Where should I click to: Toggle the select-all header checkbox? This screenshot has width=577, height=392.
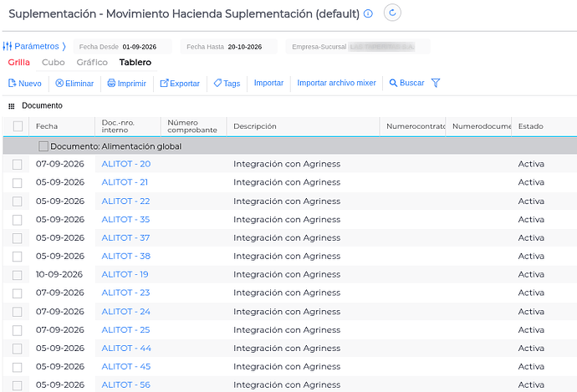[x=18, y=126]
